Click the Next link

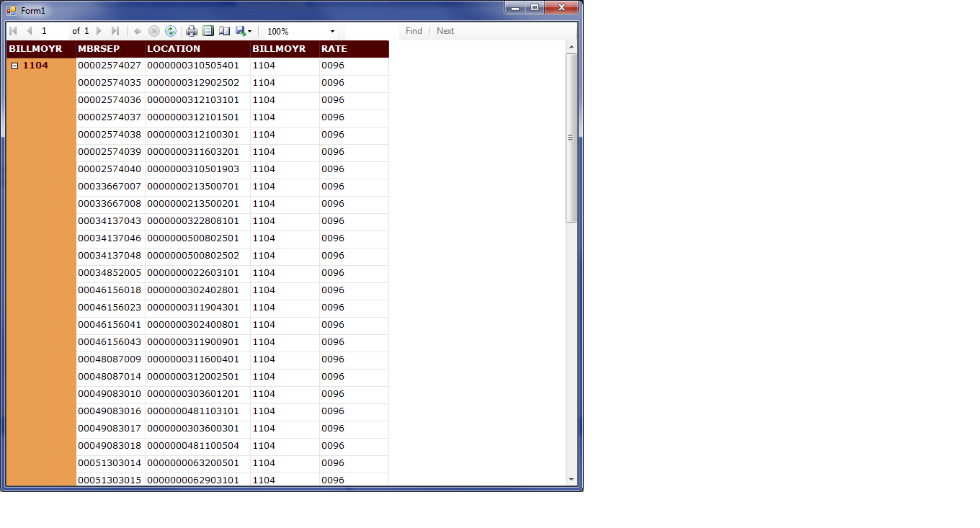445,31
